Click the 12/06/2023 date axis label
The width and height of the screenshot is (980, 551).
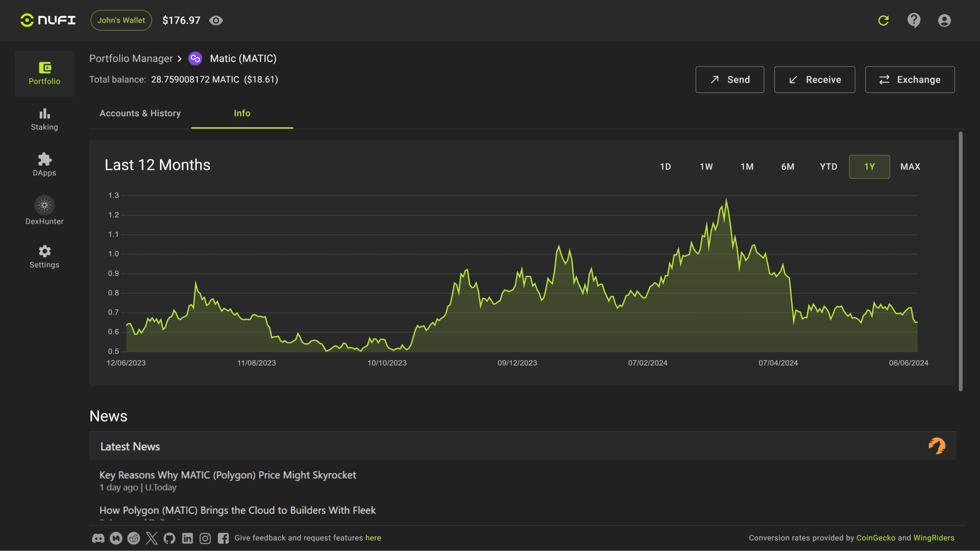(126, 363)
